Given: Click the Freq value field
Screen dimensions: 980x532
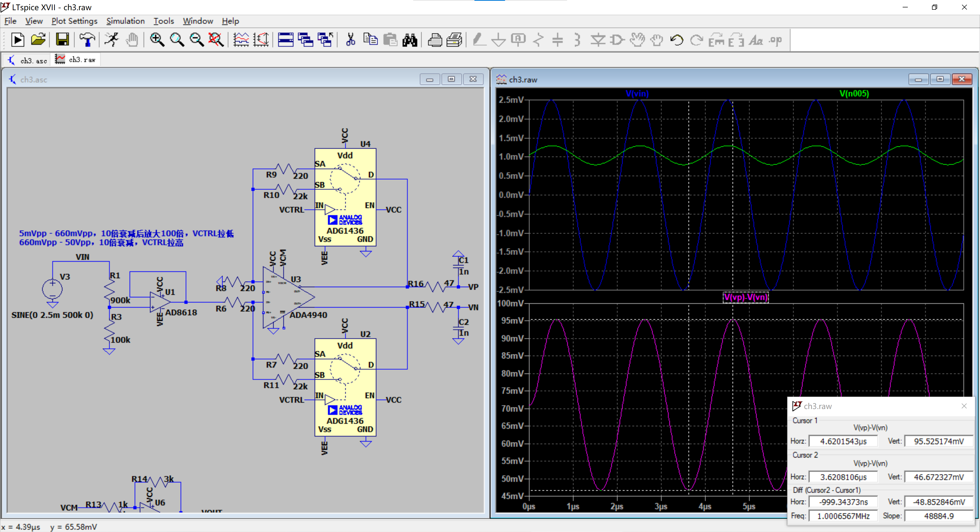Looking at the screenshot, I should pyautogui.click(x=843, y=516).
